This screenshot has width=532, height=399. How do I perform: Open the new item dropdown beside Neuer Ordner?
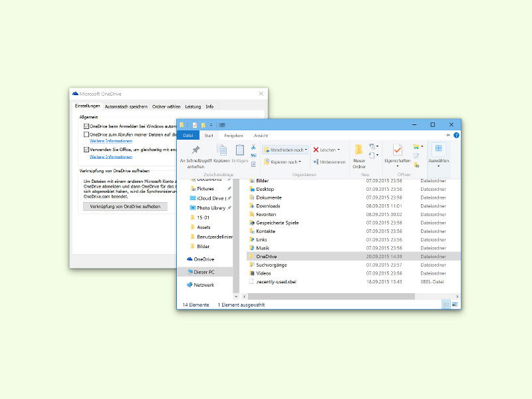374,146
